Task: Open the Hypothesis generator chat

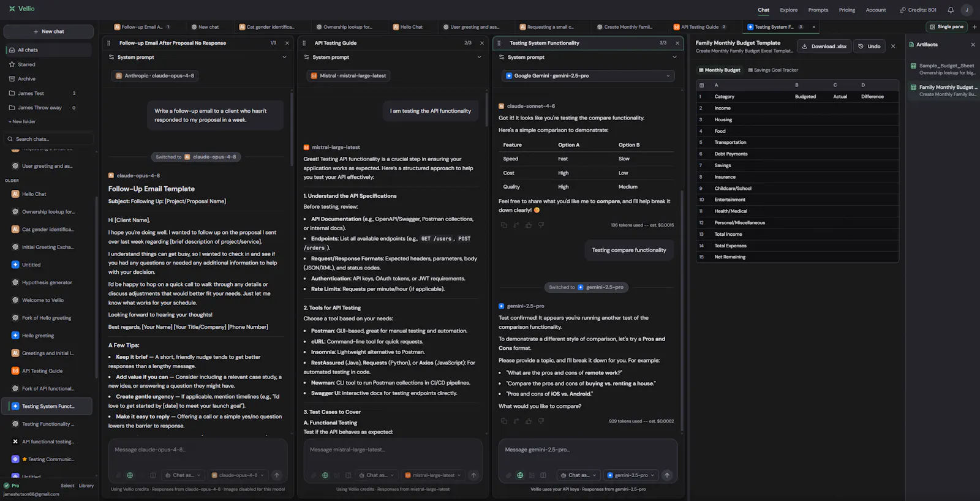Action: click(47, 282)
